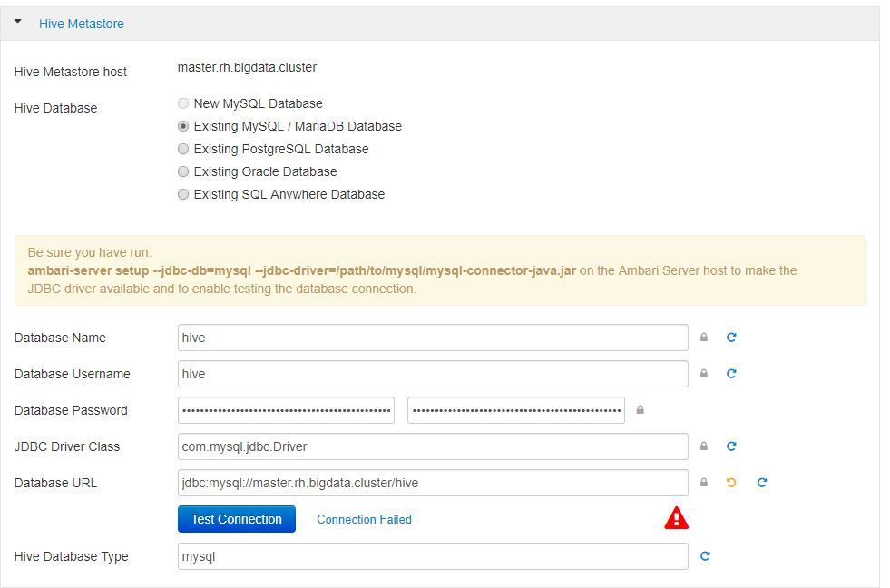This screenshot has width=890, height=588.
Task: Collapse the Hive Metastore section arrow
Action: pyautogui.click(x=18, y=23)
